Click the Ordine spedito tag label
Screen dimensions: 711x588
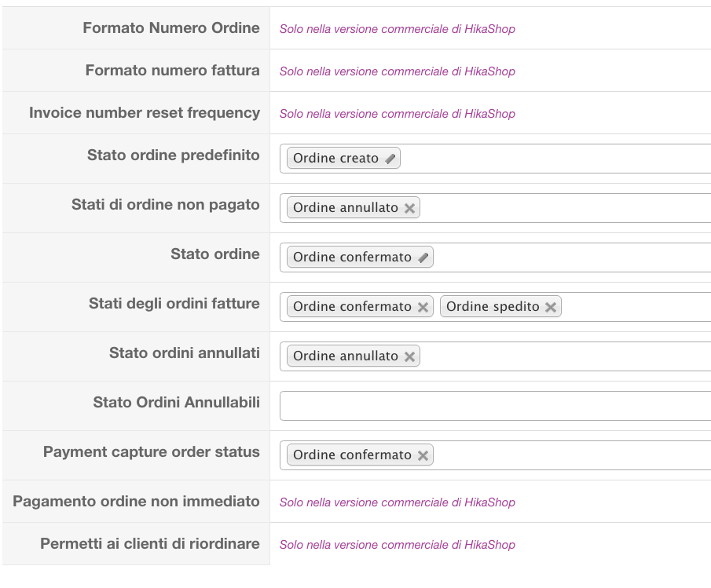(x=493, y=307)
